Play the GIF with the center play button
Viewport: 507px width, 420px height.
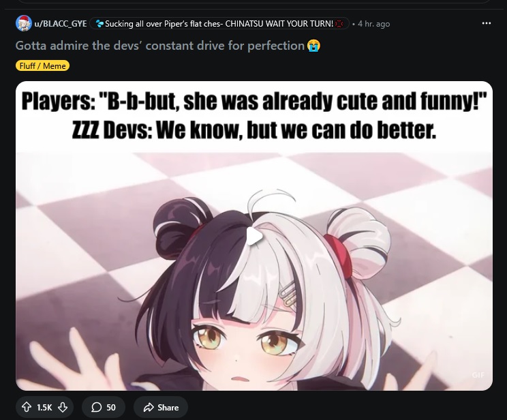click(x=254, y=235)
